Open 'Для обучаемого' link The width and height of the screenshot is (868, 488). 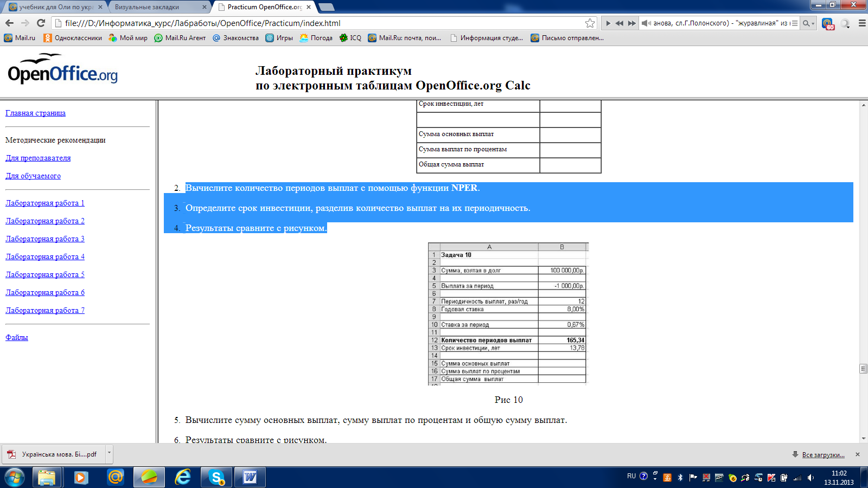click(x=33, y=176)
